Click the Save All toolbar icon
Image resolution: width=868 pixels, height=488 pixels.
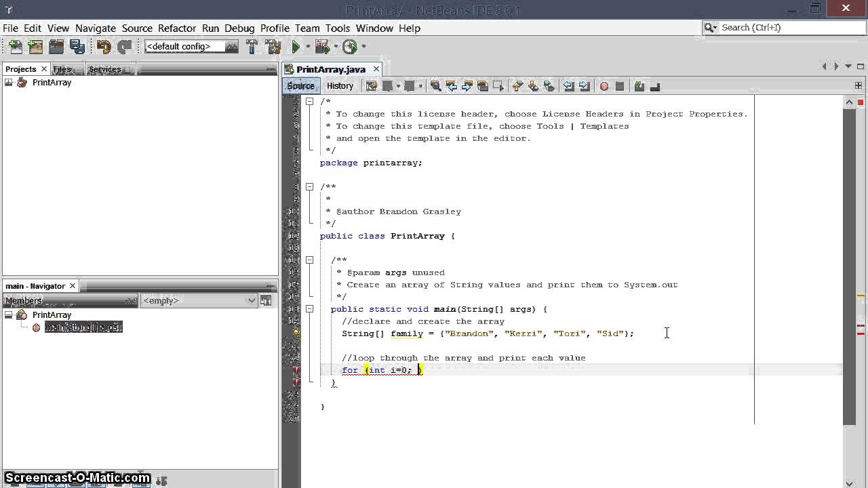(77, 47)
